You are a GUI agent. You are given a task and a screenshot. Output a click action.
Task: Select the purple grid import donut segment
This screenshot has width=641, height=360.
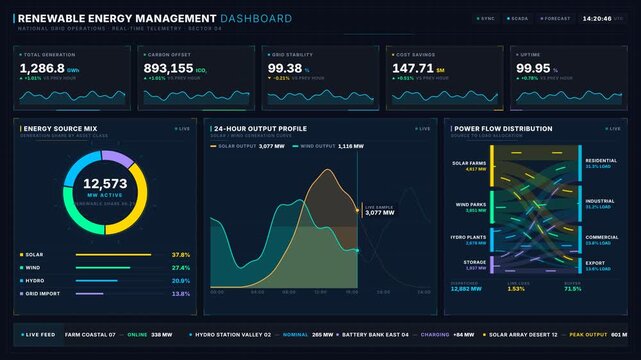[118, 158]
